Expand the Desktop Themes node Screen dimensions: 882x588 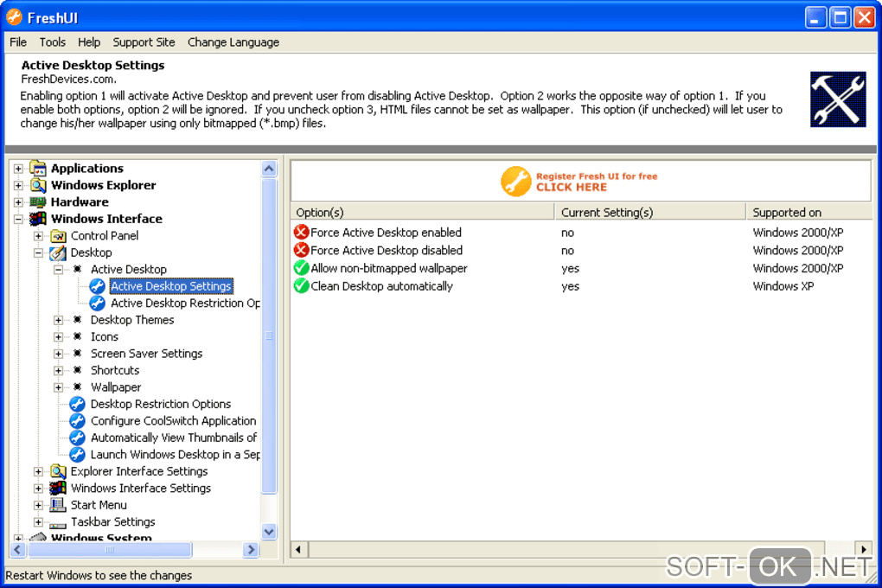point(58,320)
